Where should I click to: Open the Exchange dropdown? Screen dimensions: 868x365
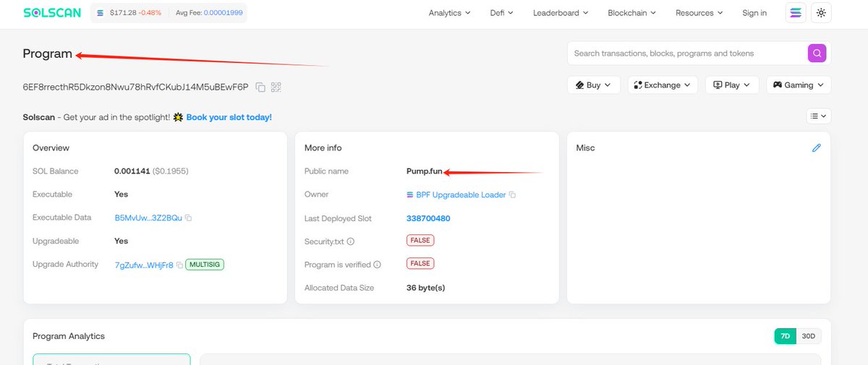point(663,85)
